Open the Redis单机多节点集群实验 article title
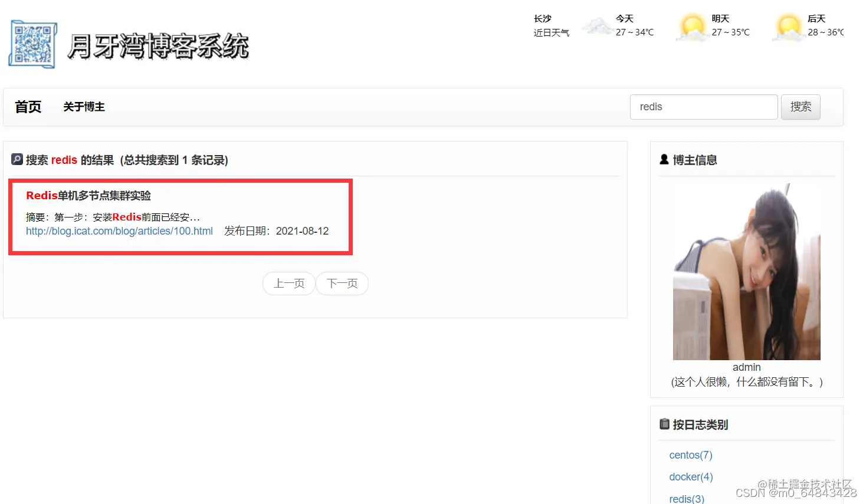This screenshot has height=504, width=866. 88,195
